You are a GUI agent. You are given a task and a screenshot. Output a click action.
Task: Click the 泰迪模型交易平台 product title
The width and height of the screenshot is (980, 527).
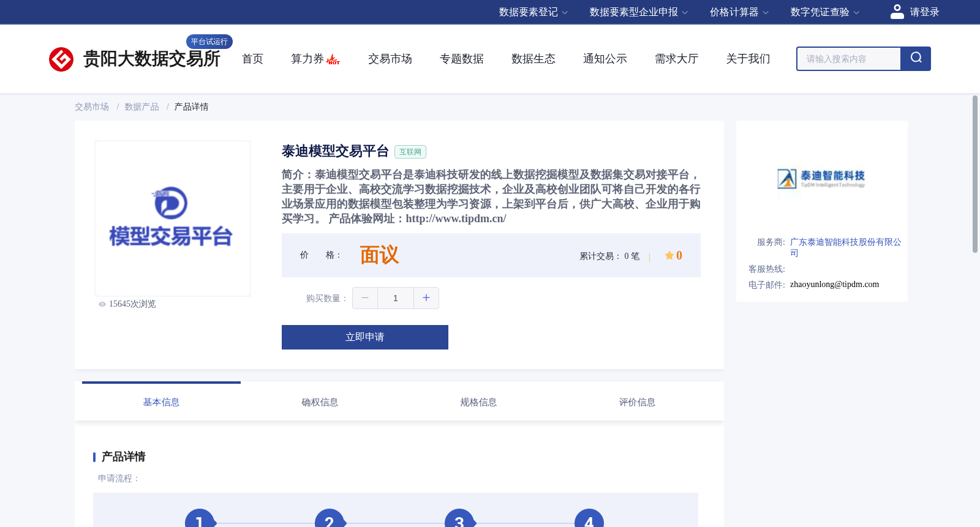tap(335, 151)
